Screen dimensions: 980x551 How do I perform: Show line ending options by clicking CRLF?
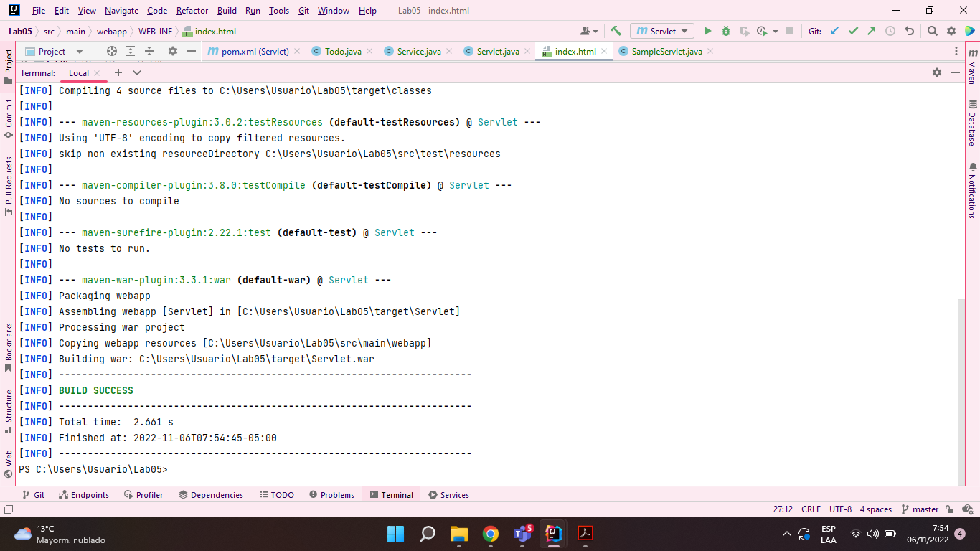pyautogui.click(x=810, y=509)
